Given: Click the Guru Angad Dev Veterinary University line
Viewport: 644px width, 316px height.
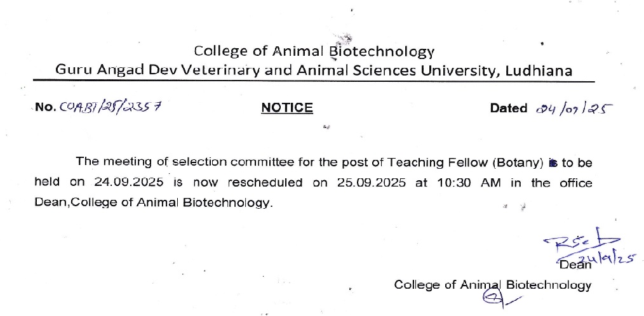Looking at the screenshot, I should [314, 70].
